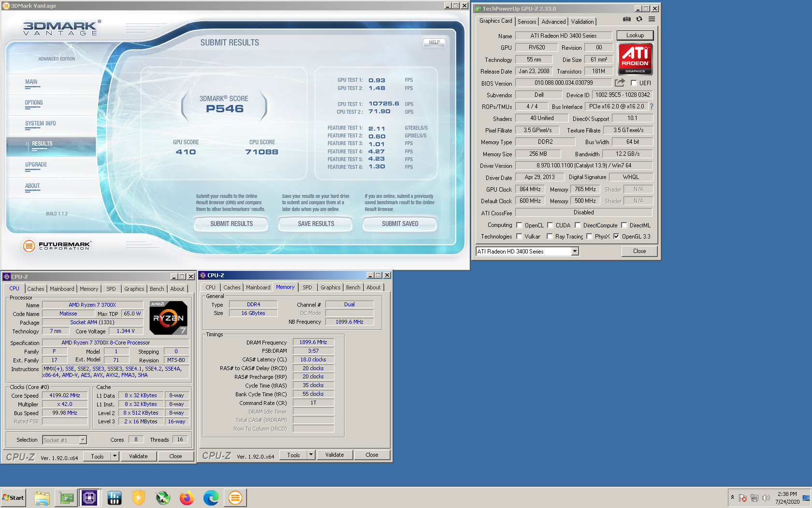This screenshot has height=508, width=812.
Task: Open the 3DMark Vantage taskbar icon
Action: coord(235,497)
